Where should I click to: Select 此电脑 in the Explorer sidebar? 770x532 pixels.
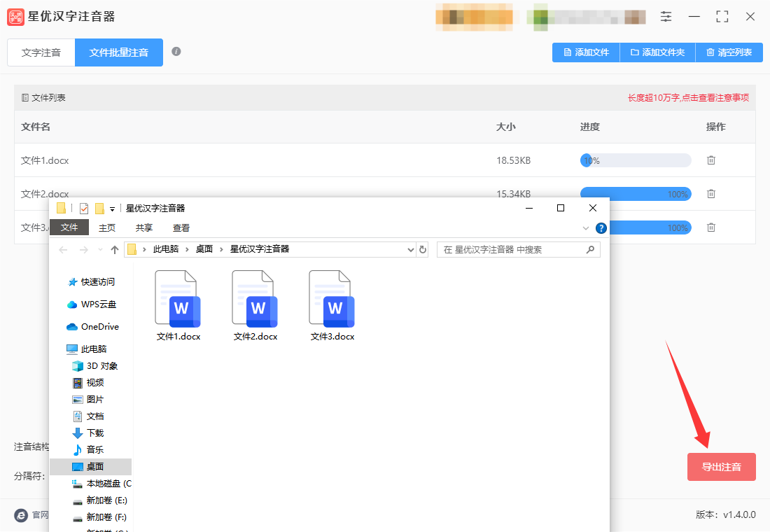coord(87,349)
